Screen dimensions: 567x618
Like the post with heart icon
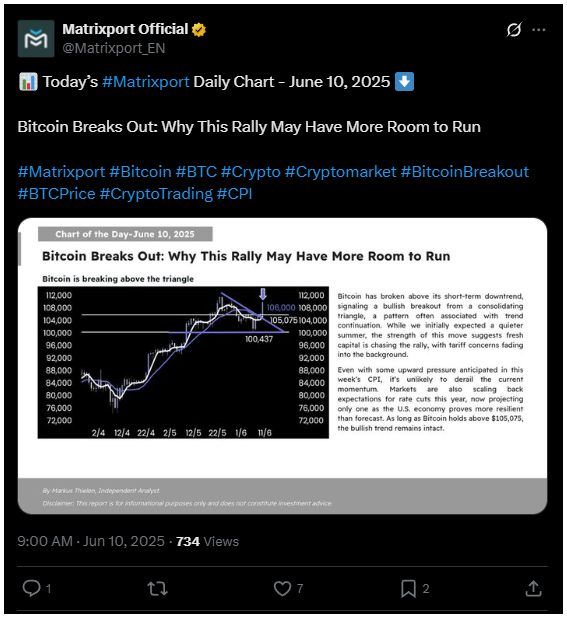[x=283, y=588]
